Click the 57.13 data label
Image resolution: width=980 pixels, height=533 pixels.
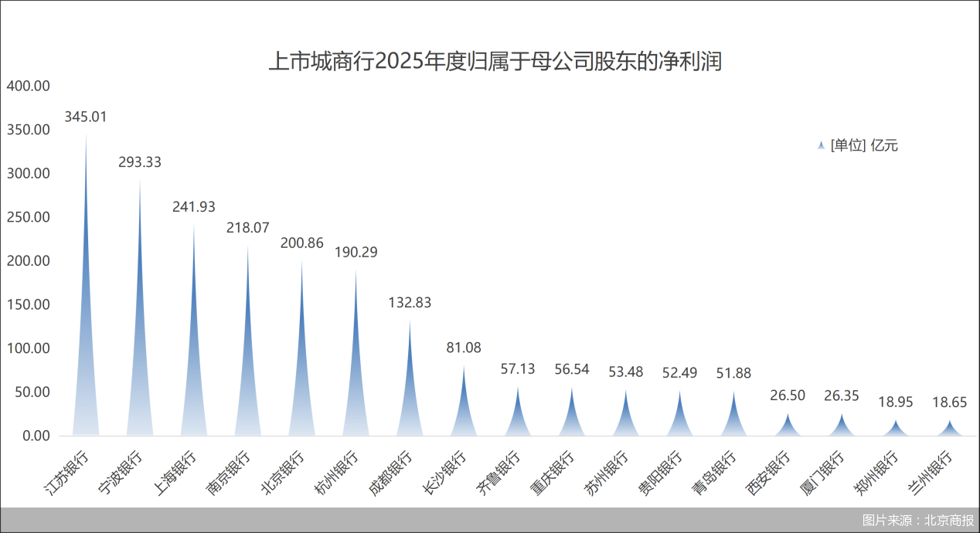518,368
